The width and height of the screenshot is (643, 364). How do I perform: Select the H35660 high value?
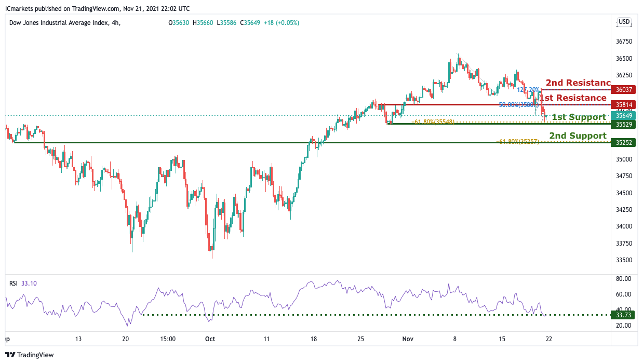[x=203, y=23]
